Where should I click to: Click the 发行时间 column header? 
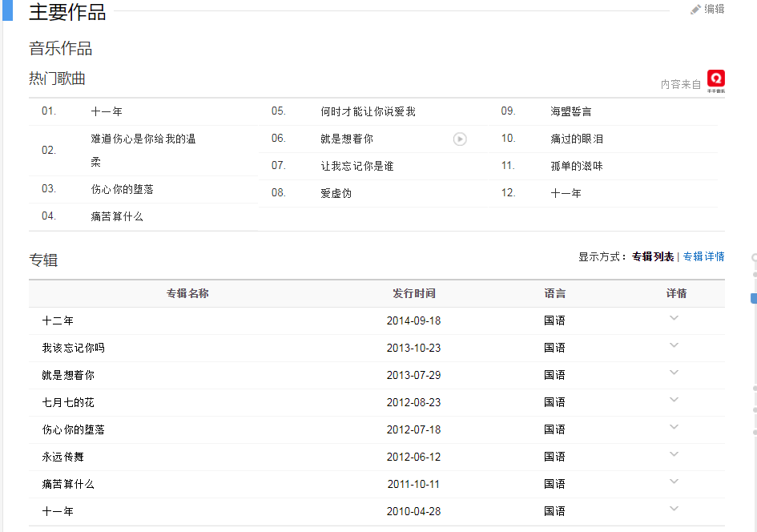[413, 293]
